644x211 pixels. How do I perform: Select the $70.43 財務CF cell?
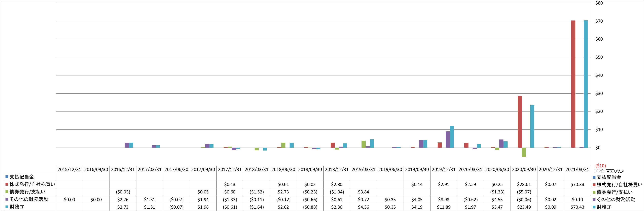(x=578, y=207)
